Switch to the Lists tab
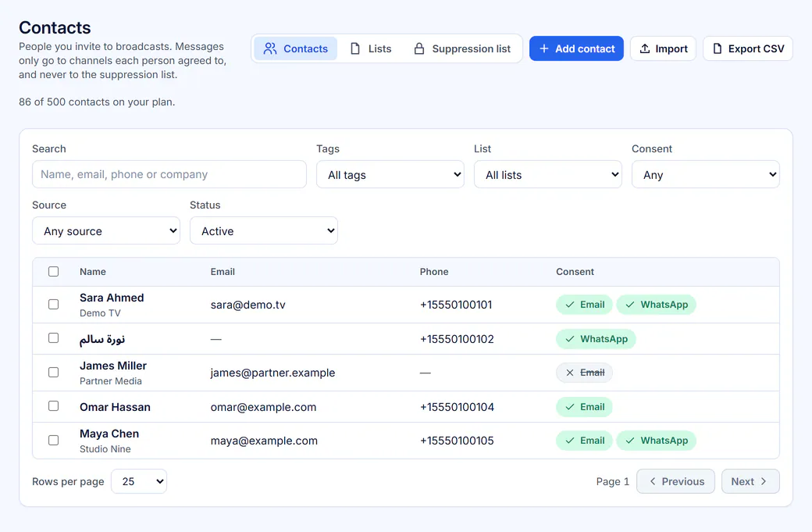This screenshot has height=532, width=812. tap(371, 48)
